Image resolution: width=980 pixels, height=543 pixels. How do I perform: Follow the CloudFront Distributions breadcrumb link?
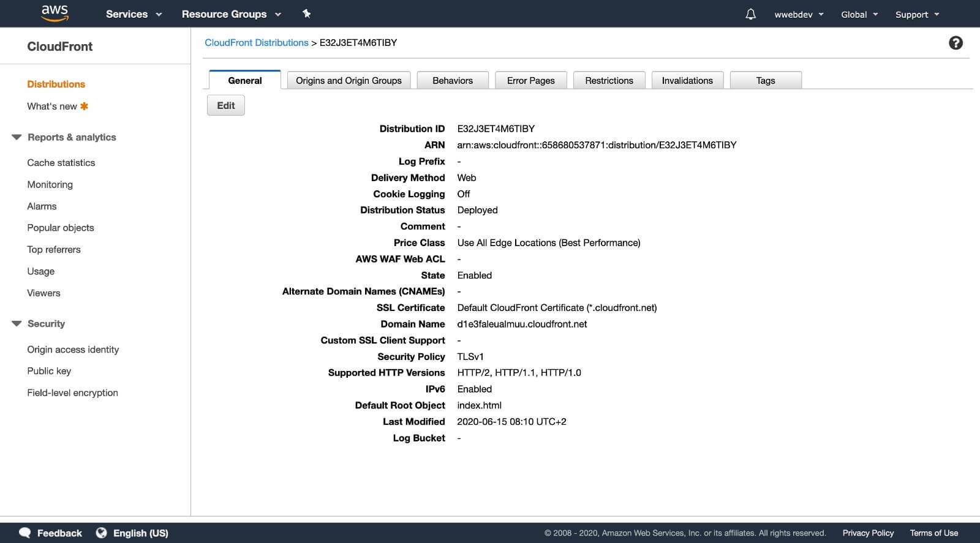point(257,43)
